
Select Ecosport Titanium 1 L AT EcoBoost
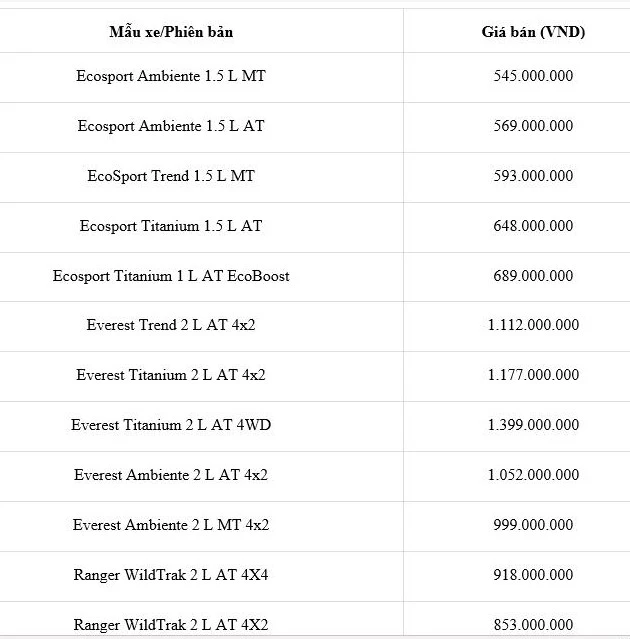point(171,276)
